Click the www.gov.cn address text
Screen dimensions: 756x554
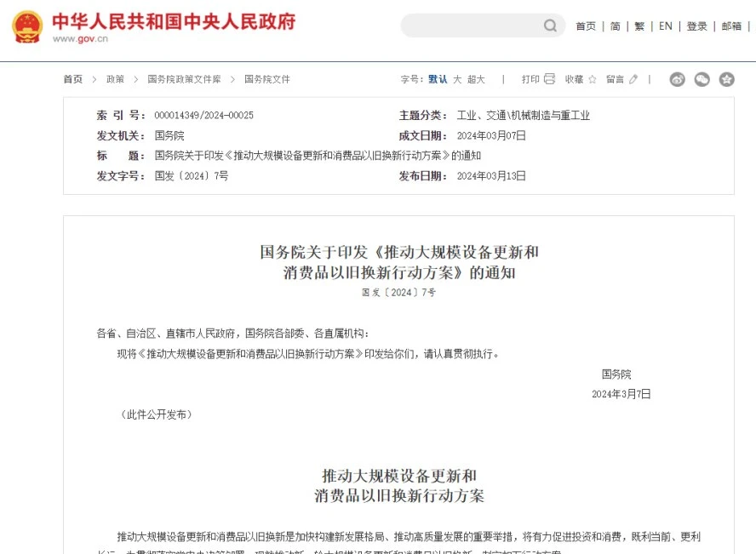pos(81,39)
